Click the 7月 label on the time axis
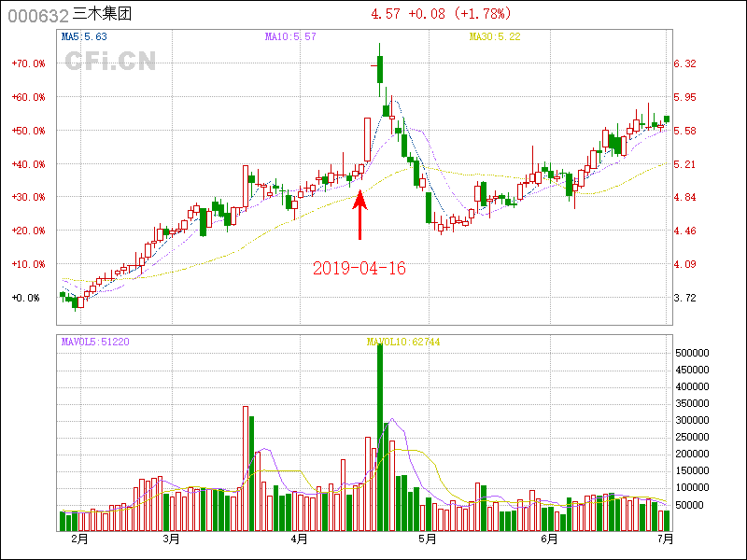 point(665,539)
